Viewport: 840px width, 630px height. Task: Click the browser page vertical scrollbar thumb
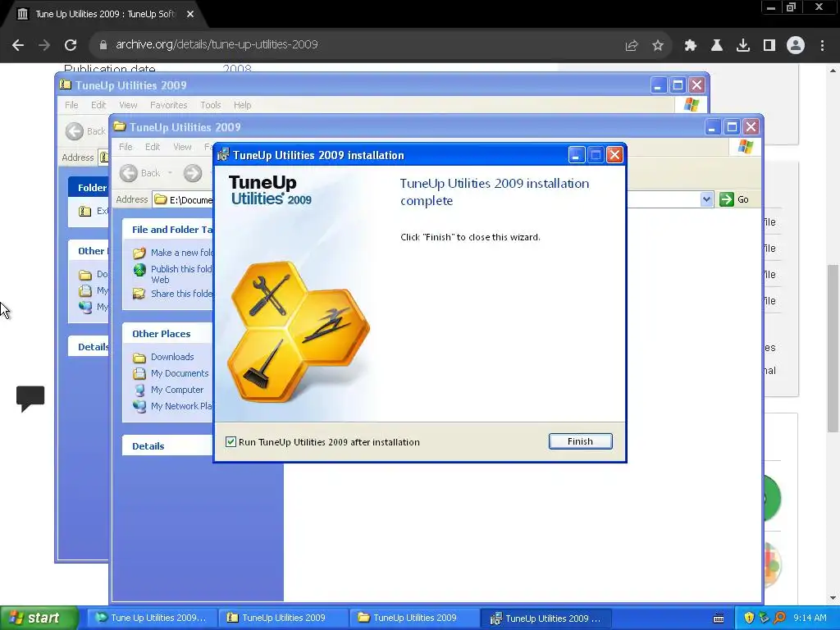pos(833,348)
